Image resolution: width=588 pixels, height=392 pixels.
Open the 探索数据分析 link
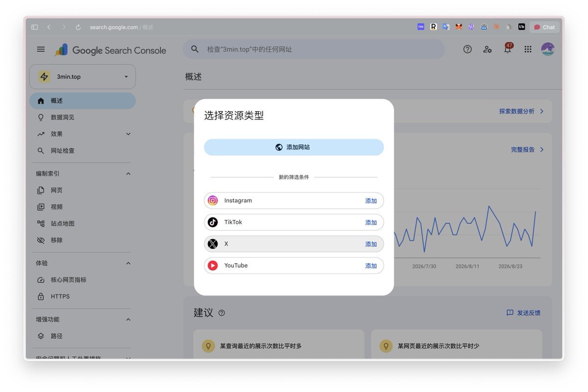tap(517, 111)
